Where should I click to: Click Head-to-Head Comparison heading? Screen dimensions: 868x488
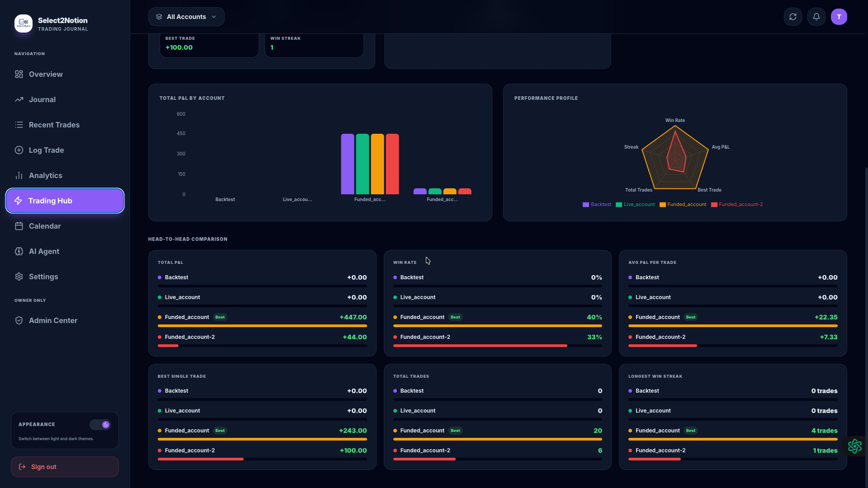188,239
